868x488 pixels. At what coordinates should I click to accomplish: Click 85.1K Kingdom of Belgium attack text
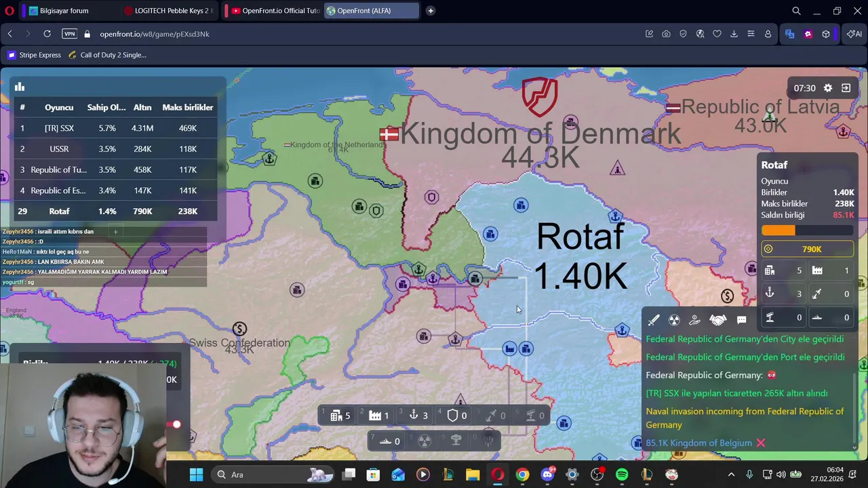tap(698, 443)
